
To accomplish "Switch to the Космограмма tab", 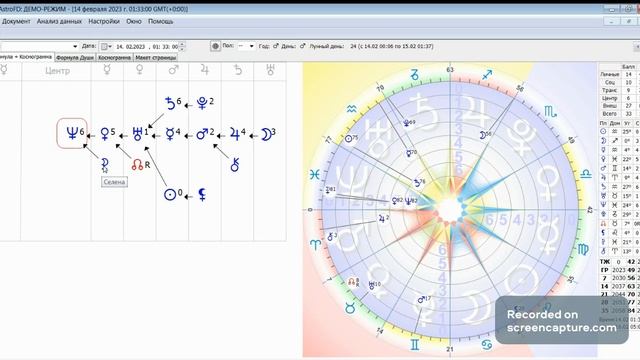I will click(114, 58).
